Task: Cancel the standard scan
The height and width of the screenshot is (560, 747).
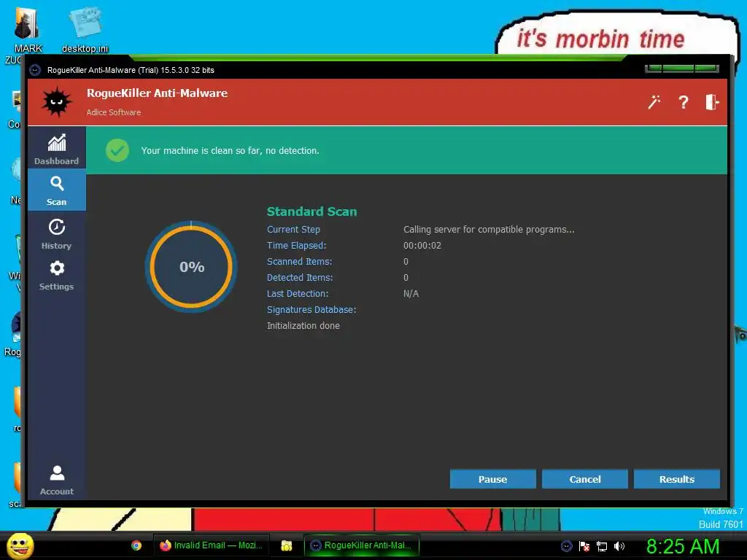Action: [584, 479]
